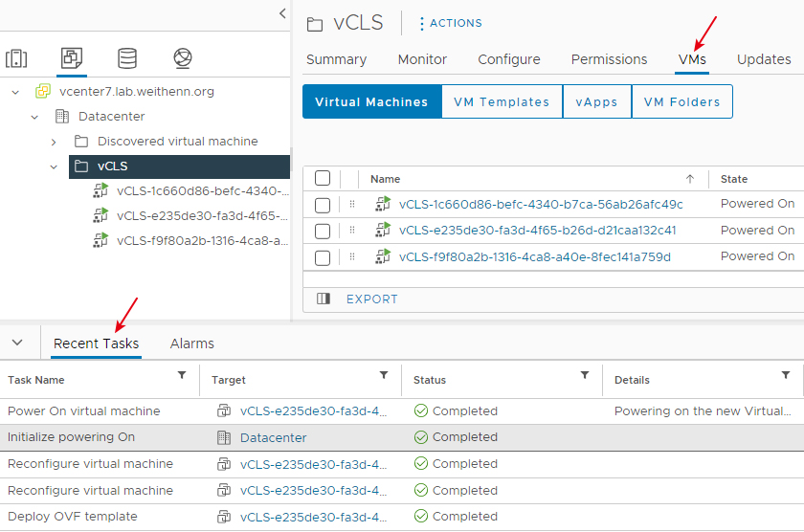
Task: Click the drag handle of the vCLS-e235de30 row
Action: point(352,231)
